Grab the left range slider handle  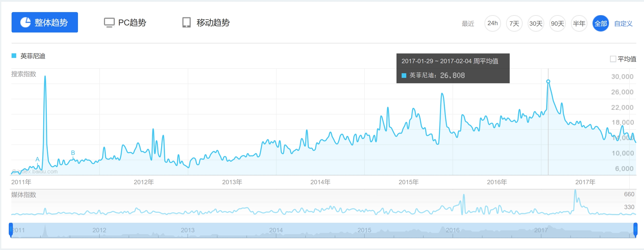[11, 230]
